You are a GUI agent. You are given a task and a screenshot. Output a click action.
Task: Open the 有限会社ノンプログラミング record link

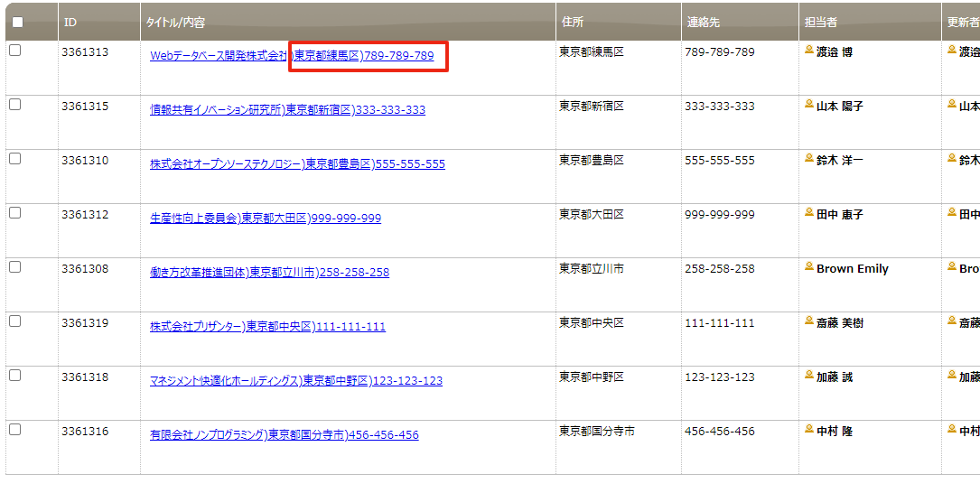[285, 435]
